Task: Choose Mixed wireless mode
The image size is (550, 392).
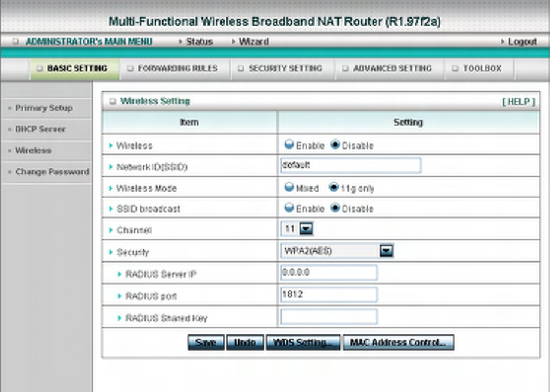Action: [289, 187]
